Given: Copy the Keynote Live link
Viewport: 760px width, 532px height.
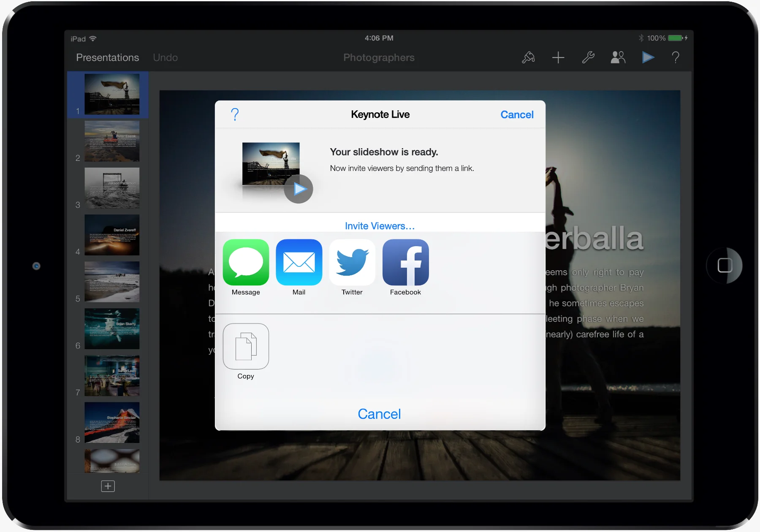Looking at the screenshot, I should click(x=246, y=346).
